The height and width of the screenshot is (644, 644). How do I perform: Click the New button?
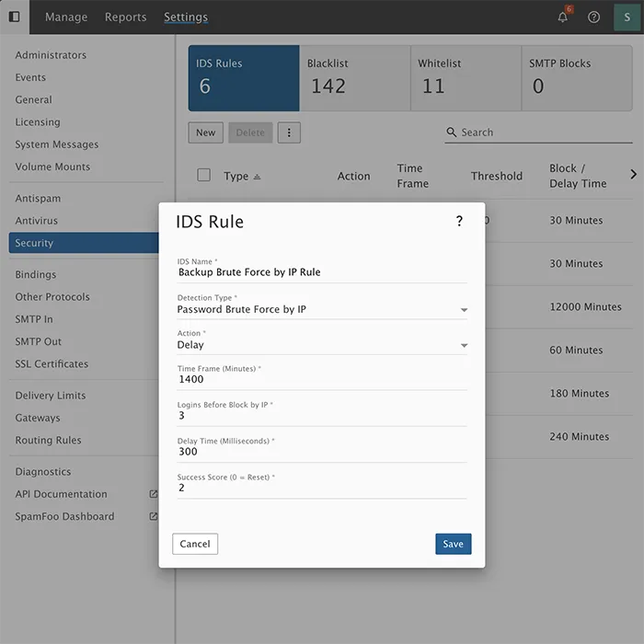click(206, 132)
